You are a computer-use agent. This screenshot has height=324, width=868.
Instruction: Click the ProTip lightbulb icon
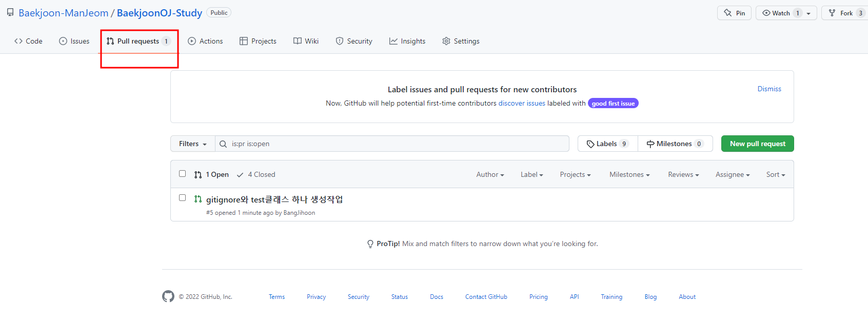click(370, 244)
